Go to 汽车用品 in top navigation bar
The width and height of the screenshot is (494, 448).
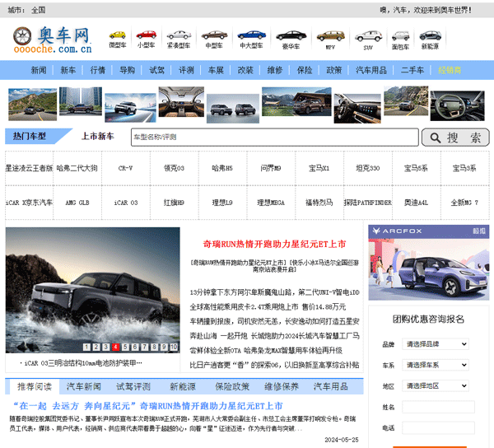(371, 70)
